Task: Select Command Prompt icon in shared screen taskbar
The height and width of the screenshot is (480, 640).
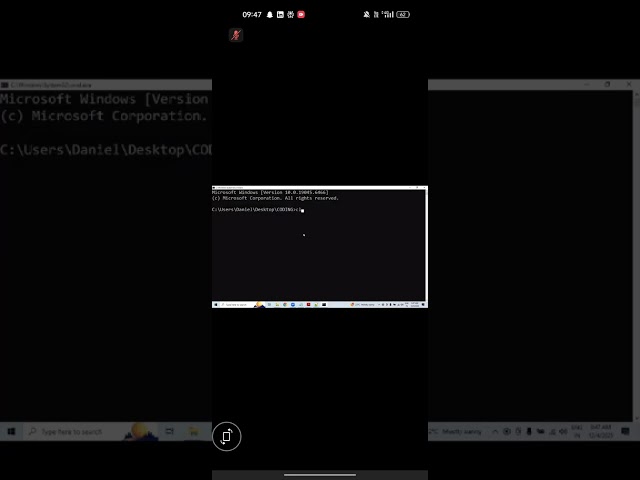Action: [324, 304]
